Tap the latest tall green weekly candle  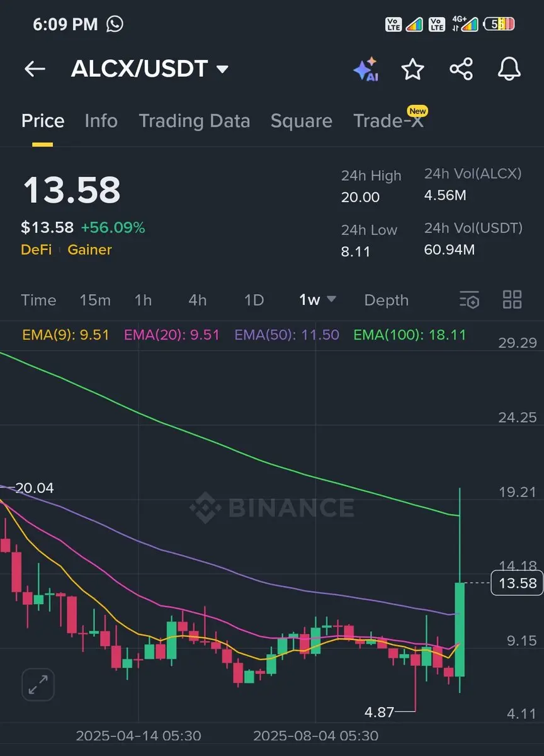tap(460, 630)
